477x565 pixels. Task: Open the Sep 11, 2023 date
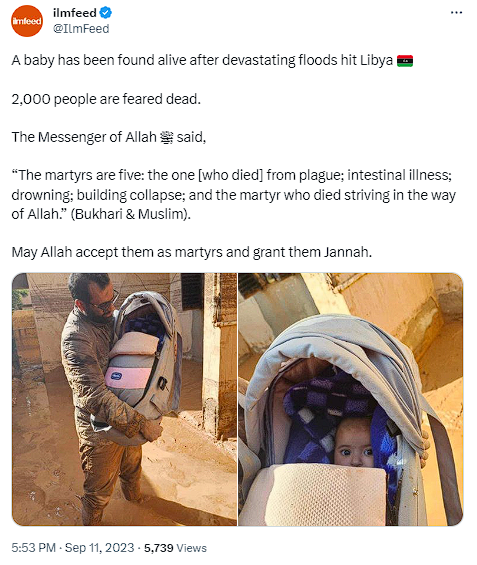99,548
